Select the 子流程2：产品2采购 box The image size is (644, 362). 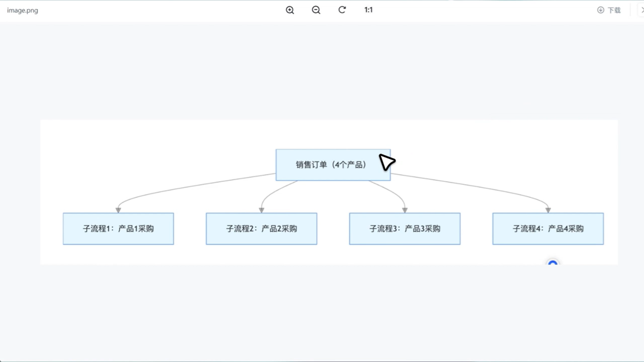(262, 229)
